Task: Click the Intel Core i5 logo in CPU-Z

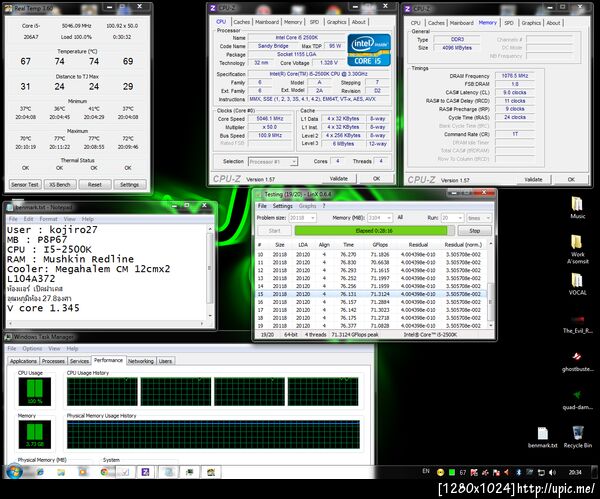Action: coord(369,50)
